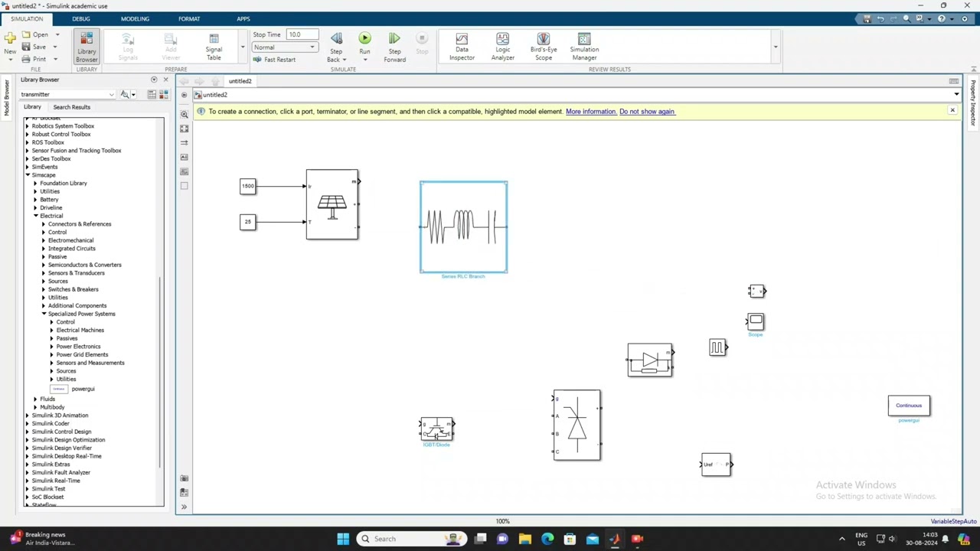The height and width of the screenshot is (551, 980).
Task: Open the simulation mode Normal dropdown
Action: 284,47
